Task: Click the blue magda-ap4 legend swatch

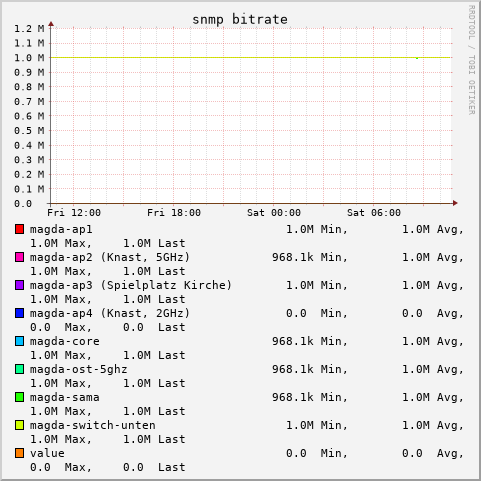Action: point(19,313)
